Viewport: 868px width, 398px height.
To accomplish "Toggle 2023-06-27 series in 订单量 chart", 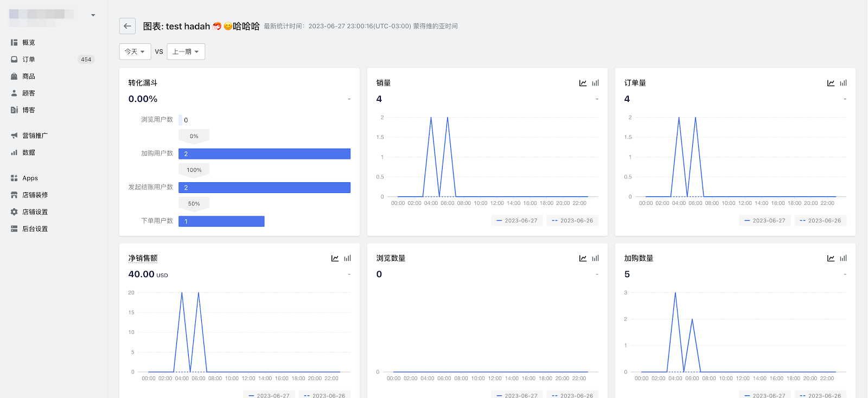I will [765, 221].
